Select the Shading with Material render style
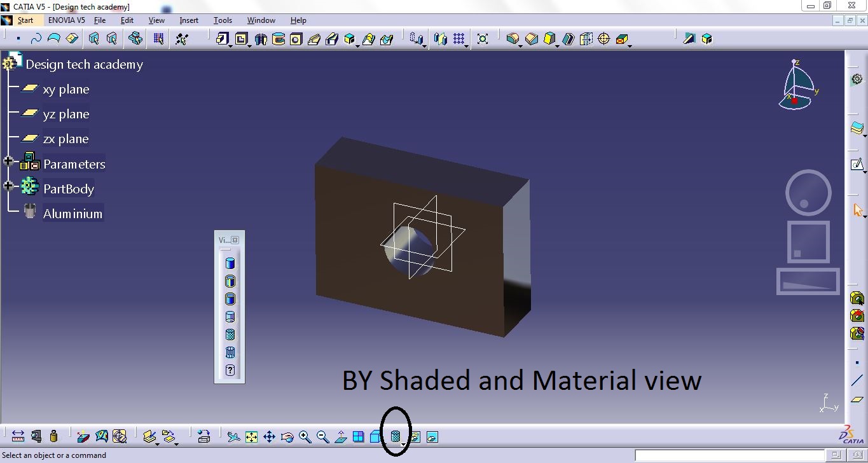Screen dimensions: 868x463 tap(397, 437)
